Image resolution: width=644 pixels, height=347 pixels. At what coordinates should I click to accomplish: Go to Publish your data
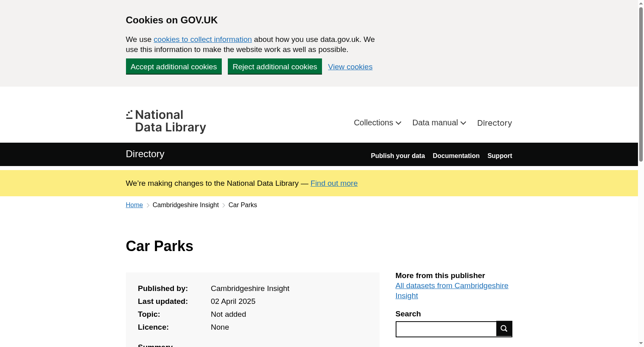tap(398, 156)
